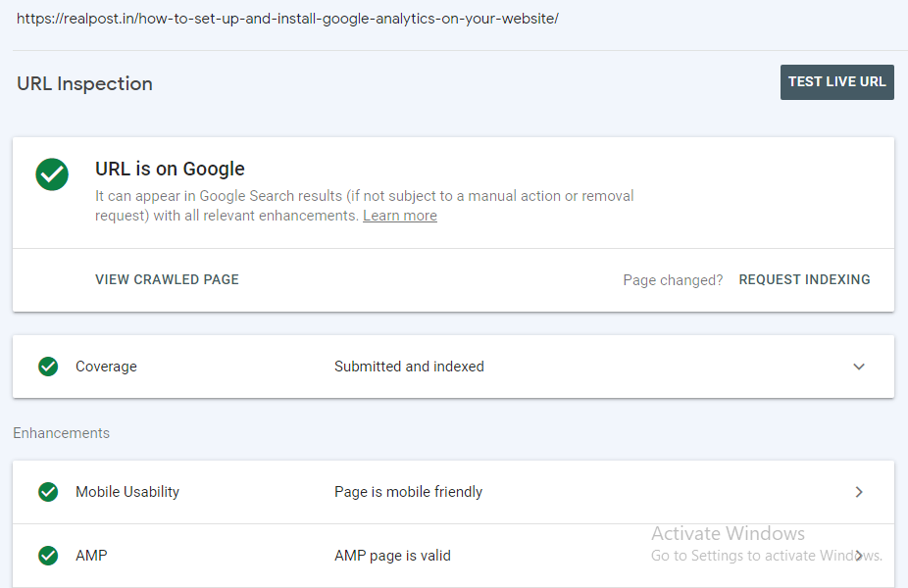The height and width of the screenshot is (588, 908).
Task: Select the AMP row label
Action: [x=91, y=556]
